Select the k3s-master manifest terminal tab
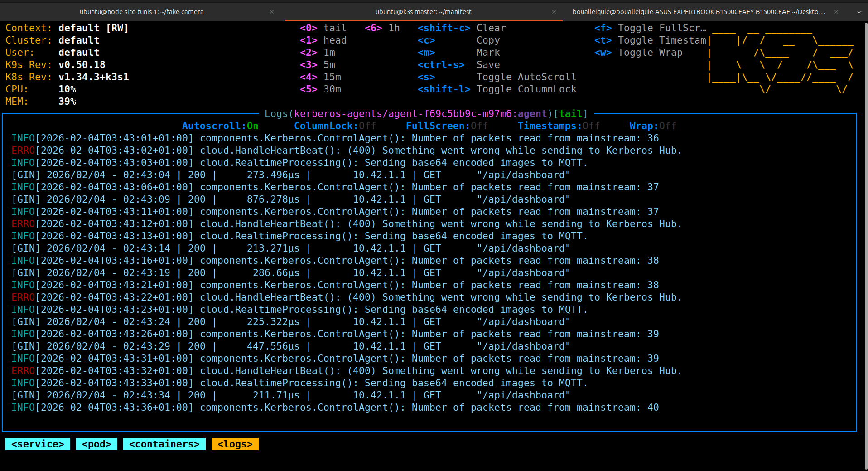The width and height of the screenshot is (868, 471). point(423,12)
